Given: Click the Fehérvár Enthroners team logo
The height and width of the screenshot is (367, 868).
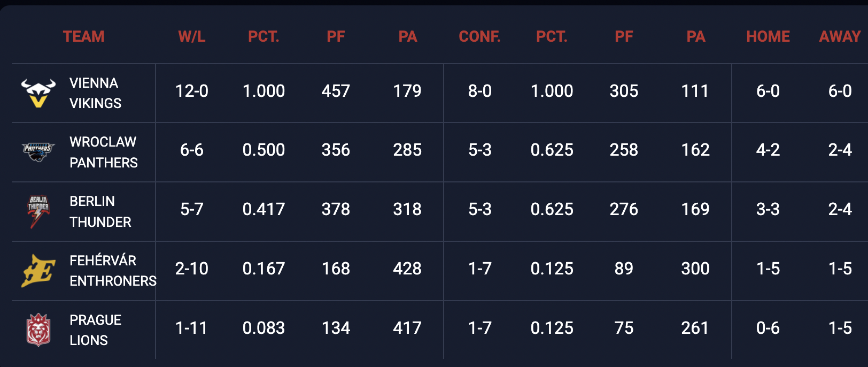Looking at the screenshot, I should point(38,271).
